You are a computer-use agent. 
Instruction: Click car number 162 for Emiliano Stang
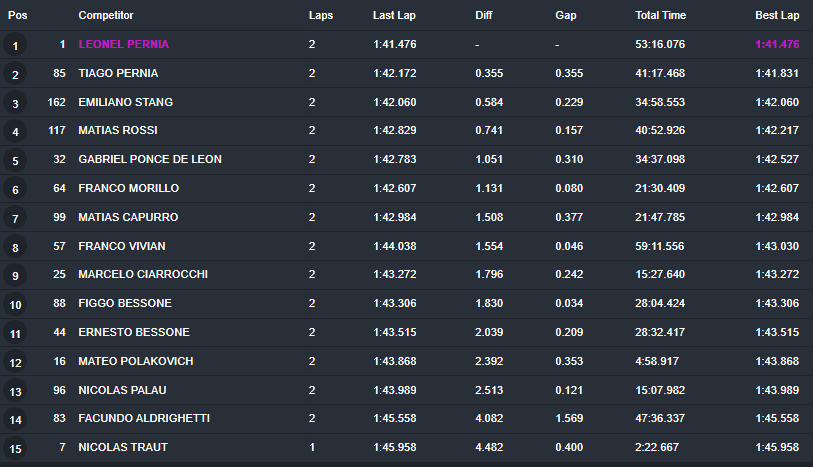[x=56, y=102]
